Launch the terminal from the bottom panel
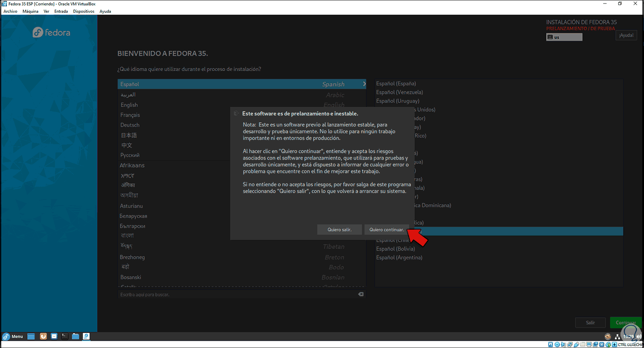The image size is (644, 348). (64, 336)
